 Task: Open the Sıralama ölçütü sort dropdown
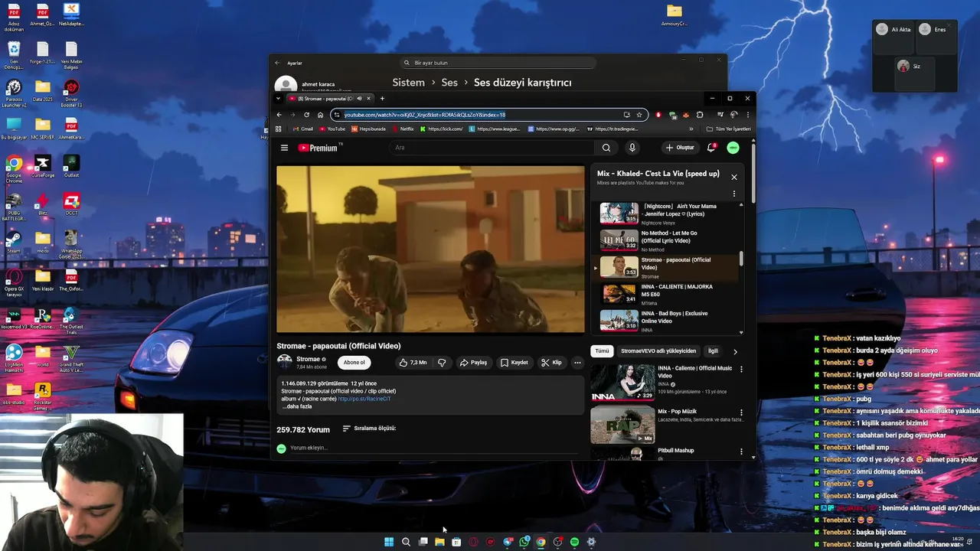[369, 429]
